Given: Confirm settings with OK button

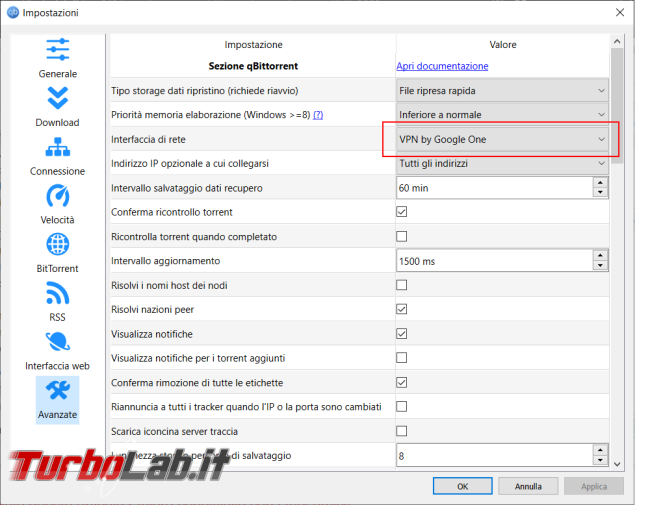Looking at the screenshot, I should pos(463,486).
